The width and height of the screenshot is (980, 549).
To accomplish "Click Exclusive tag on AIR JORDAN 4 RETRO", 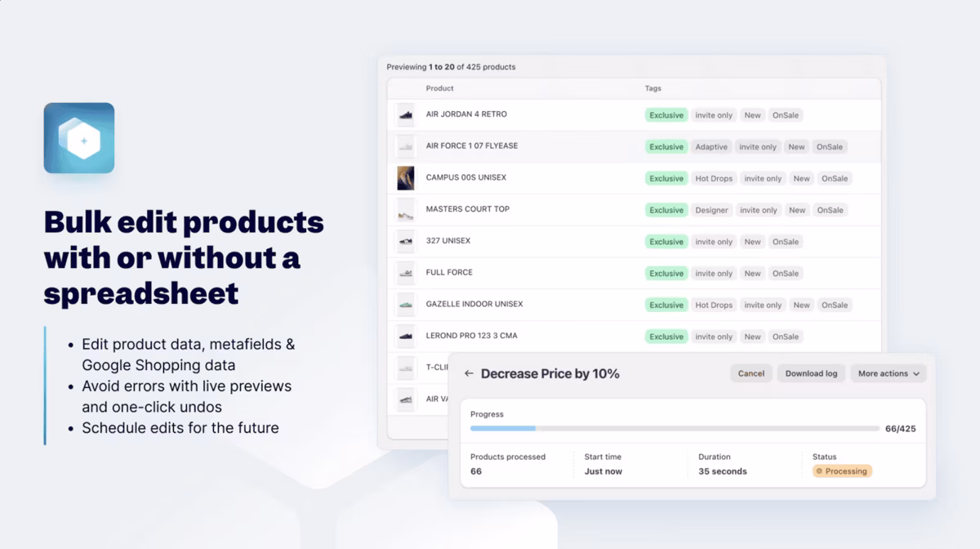I will [666, 115].
